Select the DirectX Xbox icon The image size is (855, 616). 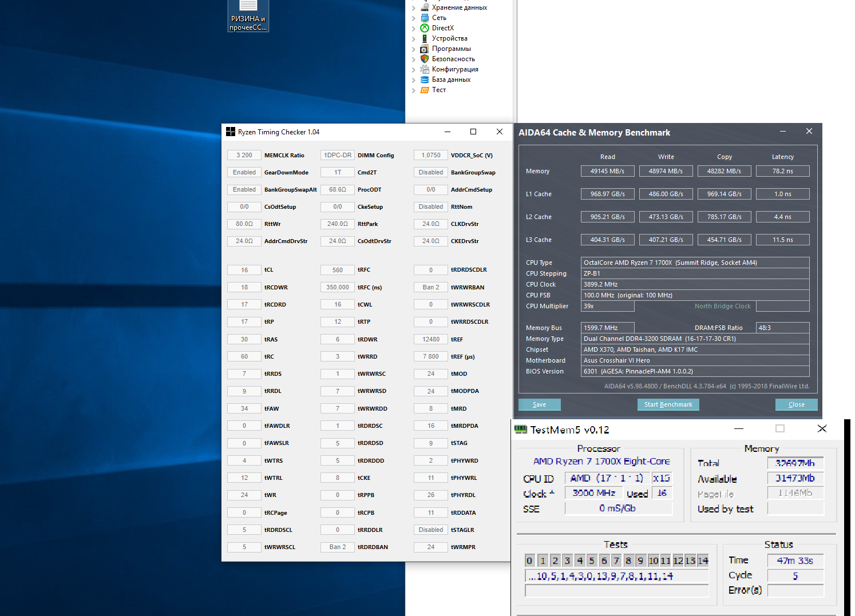click(425, 28)
